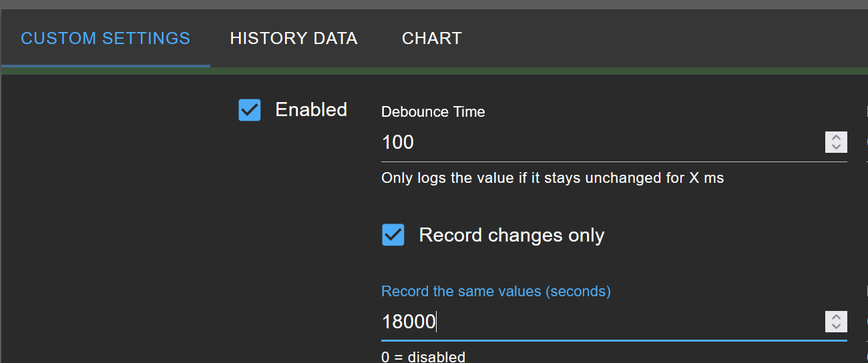Open the CHART tab
Screen dimensions: 868x363
point(432,39)
